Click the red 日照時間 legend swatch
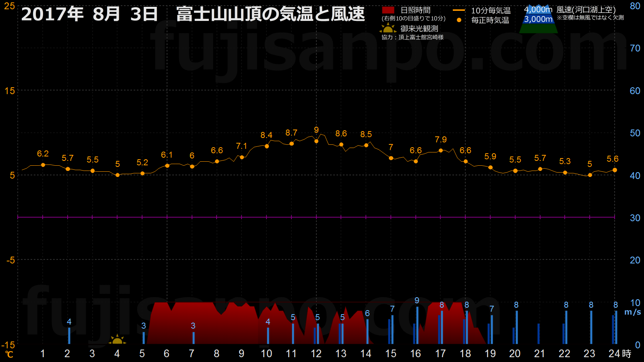The width and height of the screenshot is (644, 362). [388, 10]
